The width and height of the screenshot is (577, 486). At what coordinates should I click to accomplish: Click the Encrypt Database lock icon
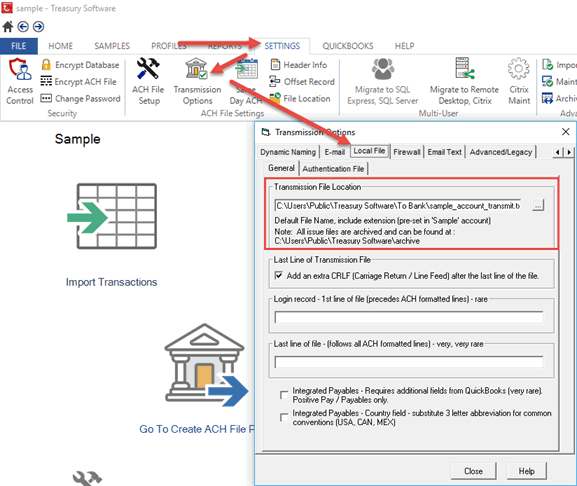[x=46, y=65]
